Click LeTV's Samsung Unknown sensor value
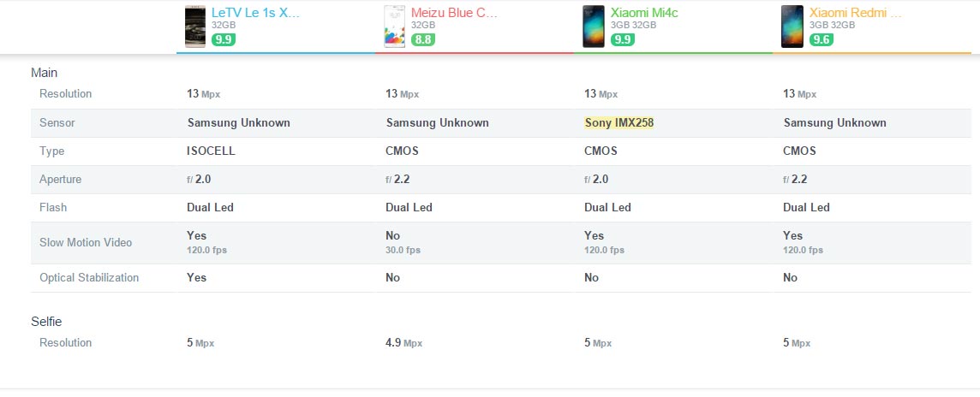Screen dimensions: 980x397 coord(239,123)
